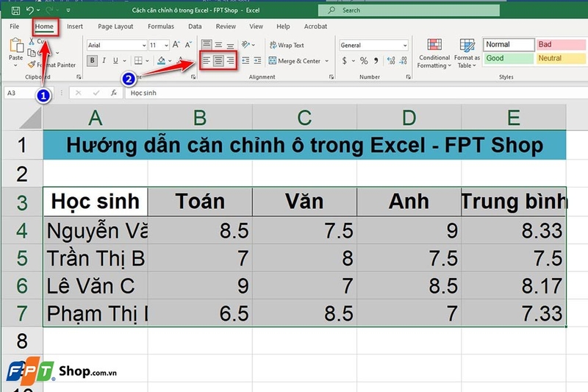Click the formula bar Cancel X
This screenshot has width=588, height=392.
(78, 93)
